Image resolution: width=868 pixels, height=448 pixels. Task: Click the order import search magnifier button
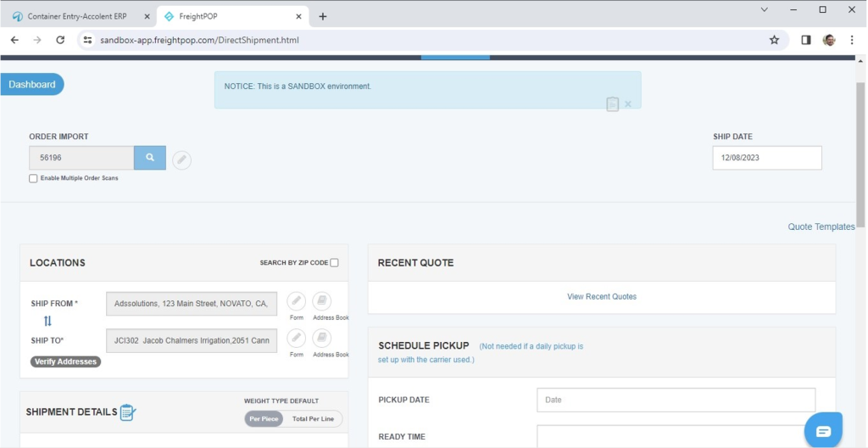click(150, 158)
